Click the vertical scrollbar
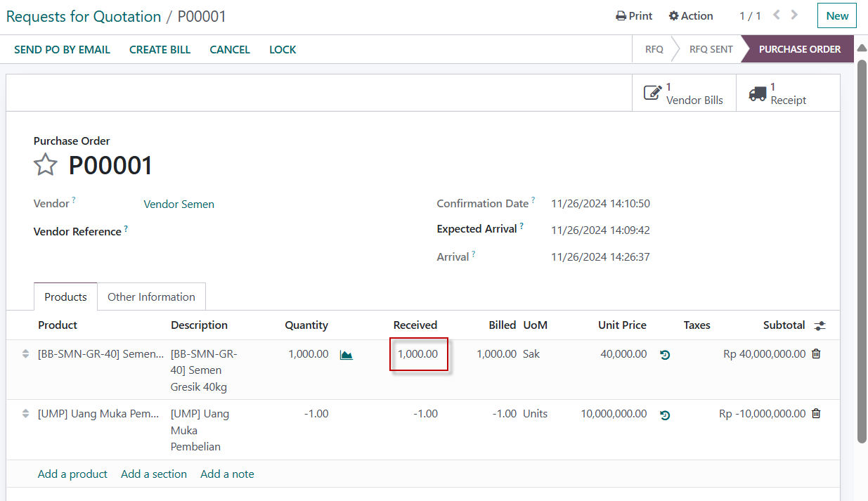 (x=862, y=251)
